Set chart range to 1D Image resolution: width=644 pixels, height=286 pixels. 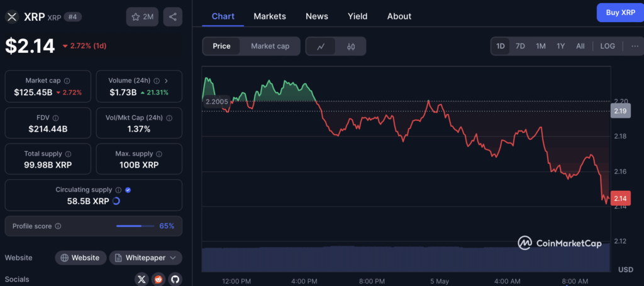tap(500, 46)
